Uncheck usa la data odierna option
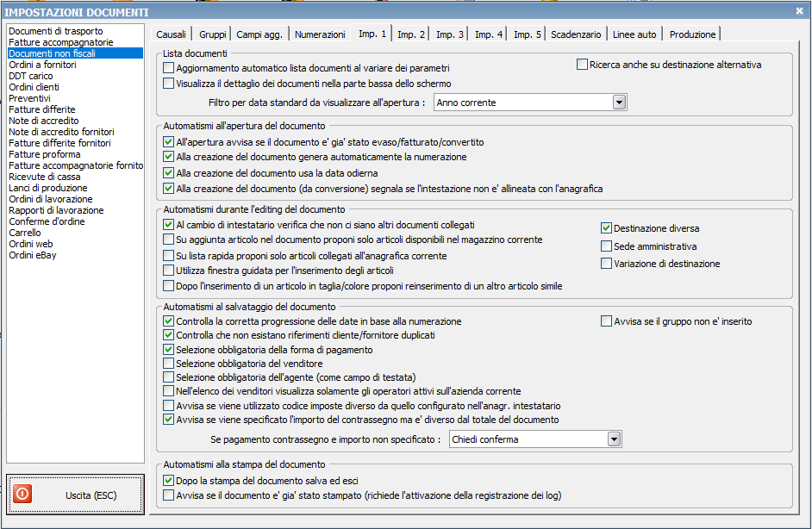The width and height of the screenshot is (812, 529). 168,173
